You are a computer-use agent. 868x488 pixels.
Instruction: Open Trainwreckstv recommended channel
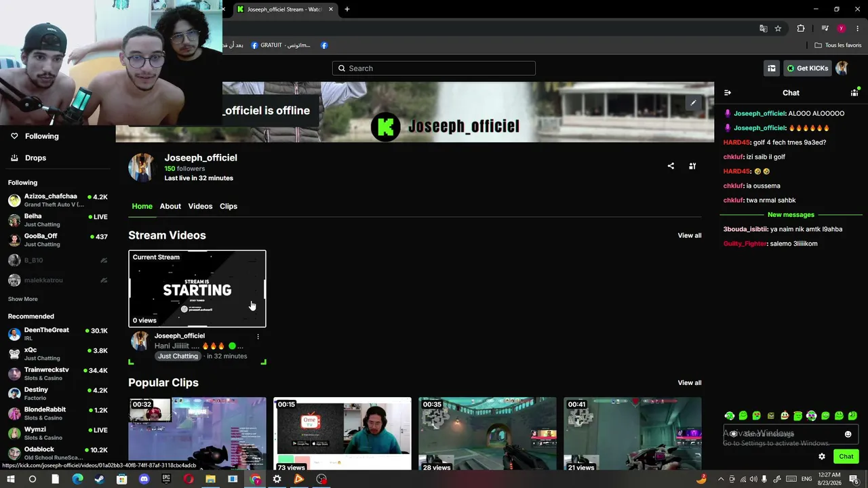[x=58, y=374]
